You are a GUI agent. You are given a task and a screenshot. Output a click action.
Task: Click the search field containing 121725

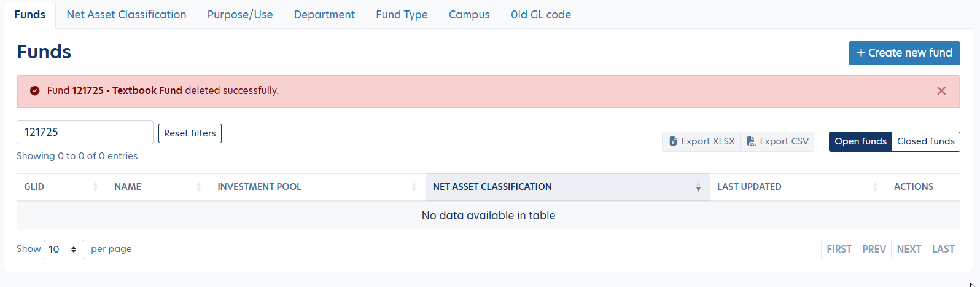point(85,132)
